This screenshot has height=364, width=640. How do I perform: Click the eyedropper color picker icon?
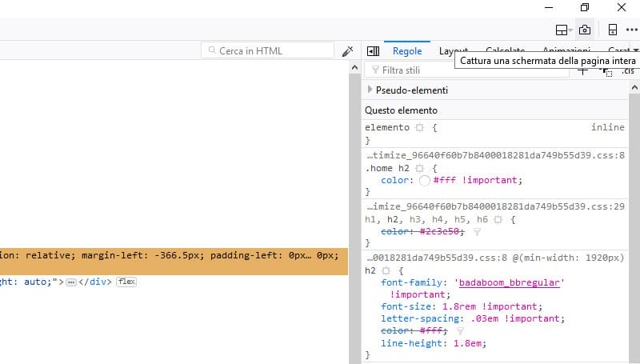coord(347,51)
